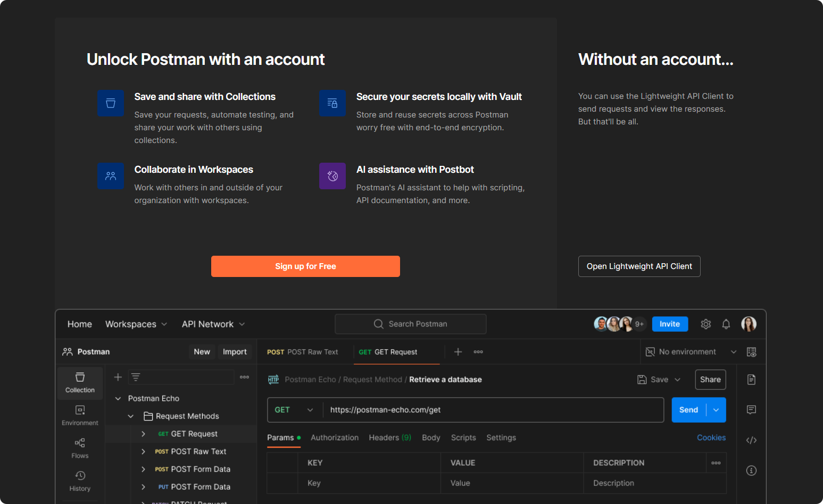Open the Flows sidebar panel
The height and width of the screenshot is (504, 823).
80,448
